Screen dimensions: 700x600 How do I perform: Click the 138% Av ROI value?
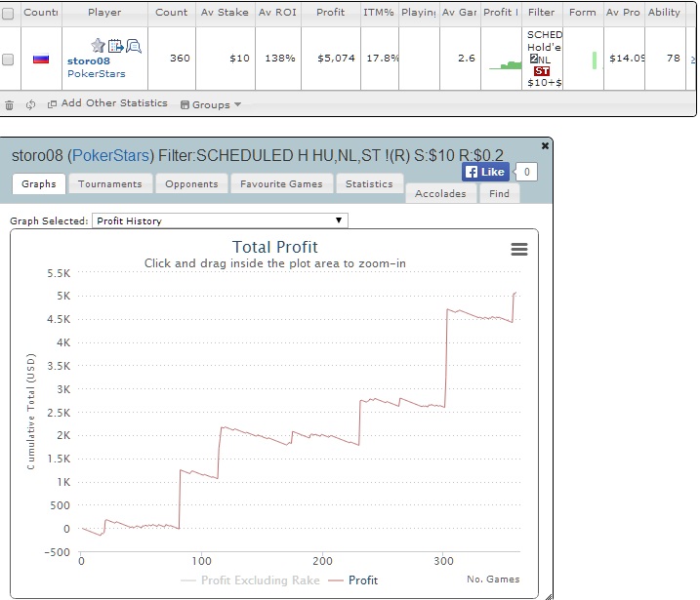pyautogui.click(x=280, y=59)
